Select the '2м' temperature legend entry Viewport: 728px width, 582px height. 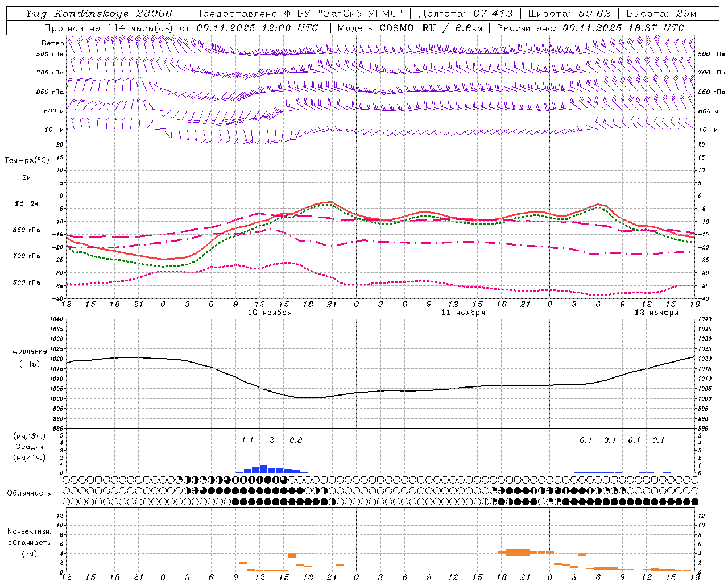[27, 177]
